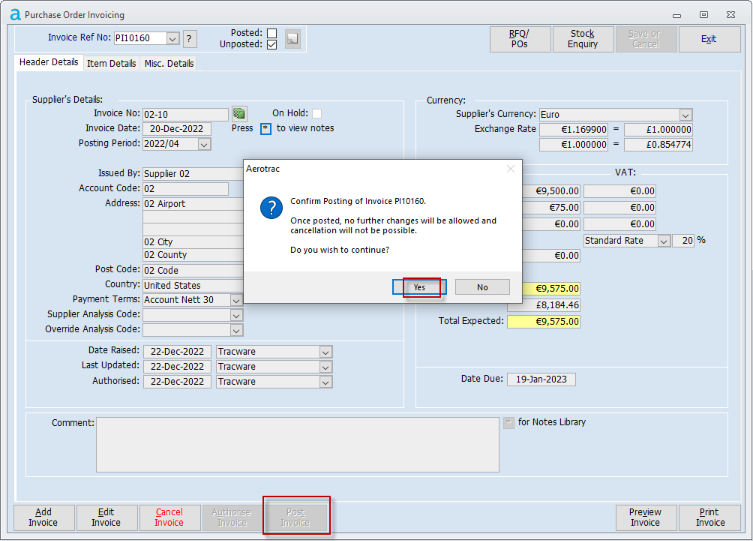Click the red Cancel Invoice button
The height and width of the screenshot is (541, 753).
click(x=169, y=517)
